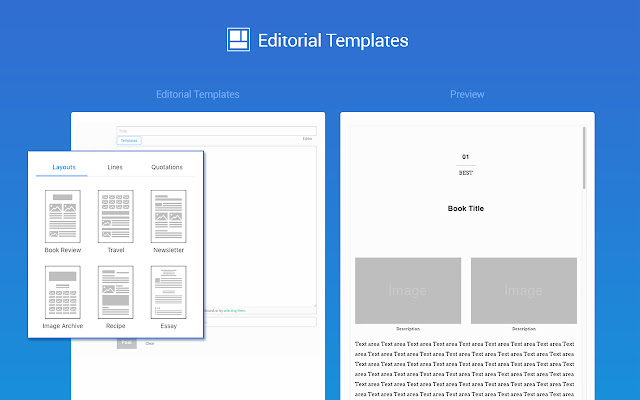Select the Image Archive layout thumbnail
Viewport: 640px width, 400px height.
[62, 292]
